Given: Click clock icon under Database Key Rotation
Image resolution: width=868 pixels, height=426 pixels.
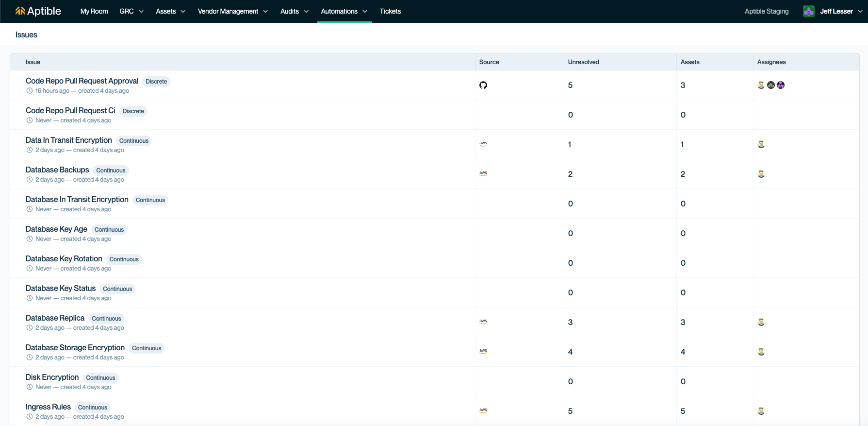Looking at the screenshot, I should coord(30,269).
